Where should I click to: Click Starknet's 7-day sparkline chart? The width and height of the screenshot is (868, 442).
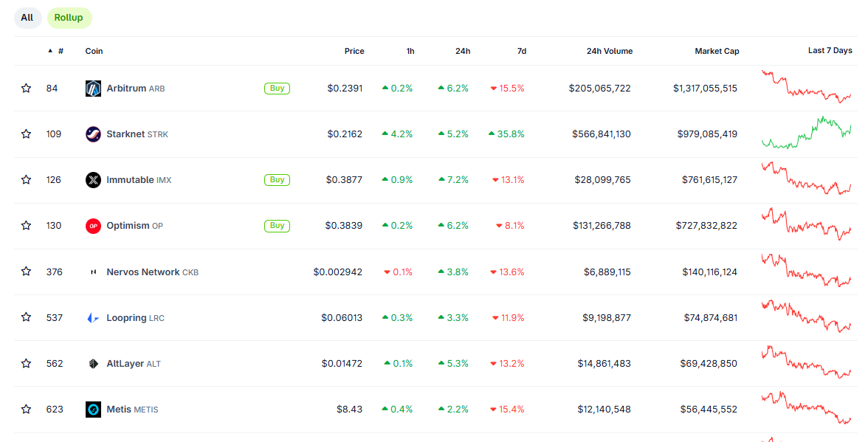click(807, 134)
